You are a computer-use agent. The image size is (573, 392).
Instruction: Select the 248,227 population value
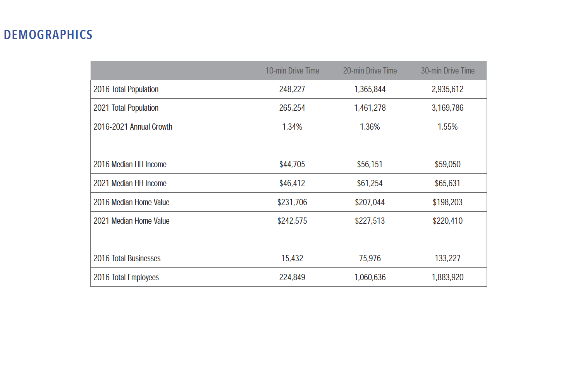[x=292, y=89]
